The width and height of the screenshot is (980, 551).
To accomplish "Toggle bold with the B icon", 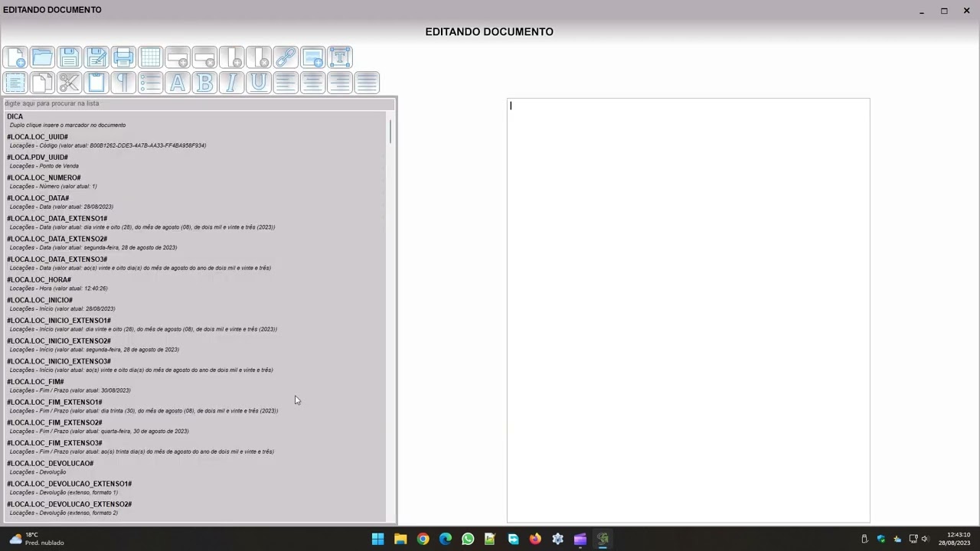I will point(204,83).
